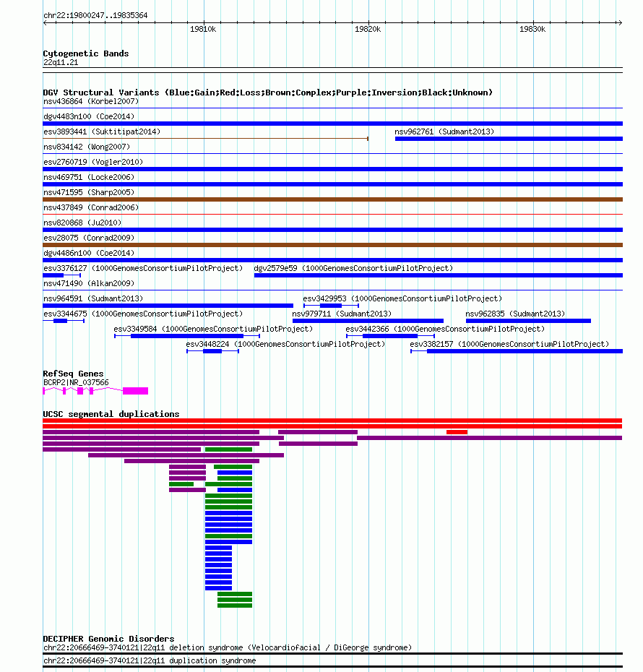Image resolution: width=643 pixels, height=672 pixels.
Task: Select nsv471595 (Sharp2005) label
Action: (89, 192)
